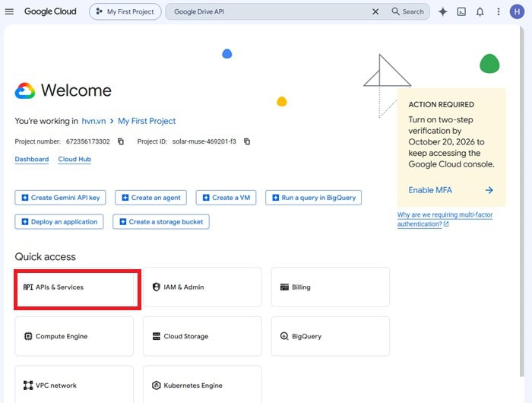Open the hamburger navigation menu

pos(9,11)
